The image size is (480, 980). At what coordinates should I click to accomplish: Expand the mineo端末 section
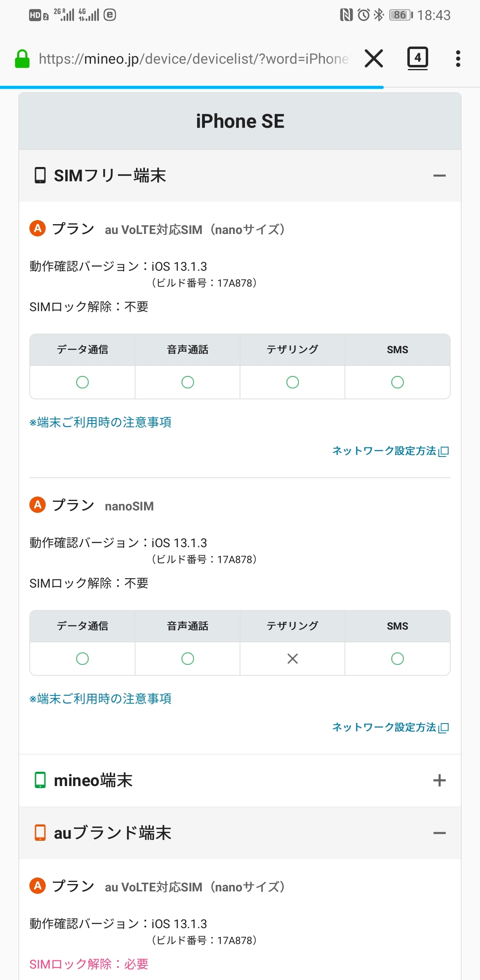point(439,780)
